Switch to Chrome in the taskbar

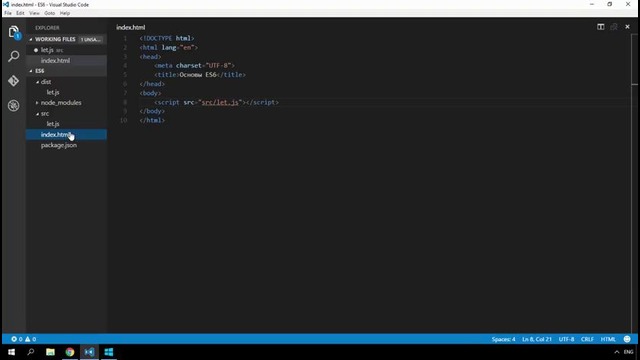70,352
